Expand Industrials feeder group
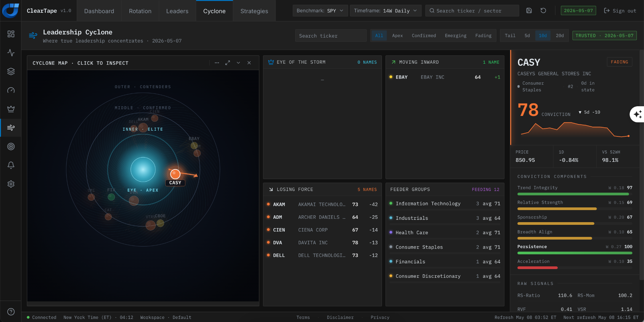This screenshot has height=322, width=644. (x=445, y=218)
